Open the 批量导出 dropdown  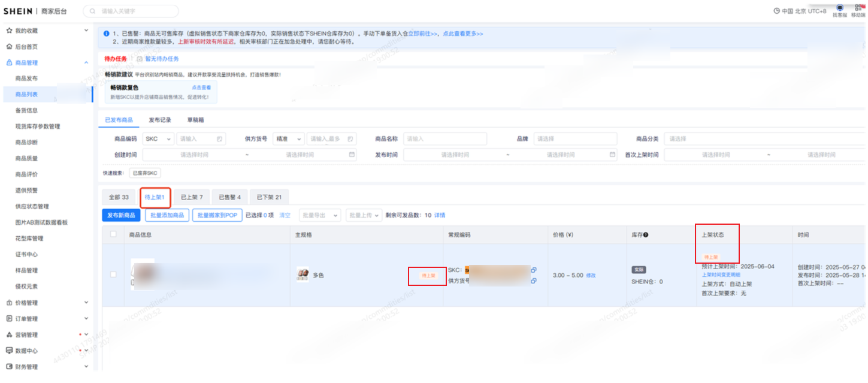click(x=320, y=215)
